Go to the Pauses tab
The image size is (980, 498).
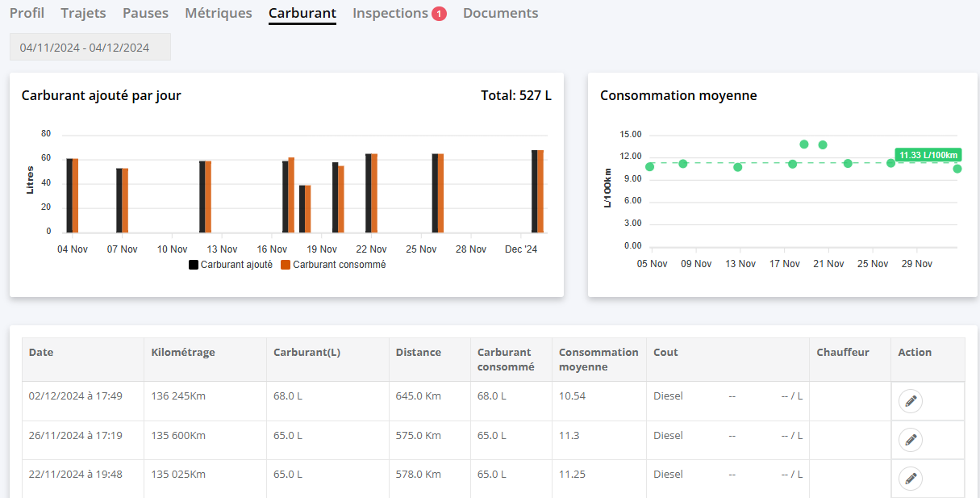145,14
